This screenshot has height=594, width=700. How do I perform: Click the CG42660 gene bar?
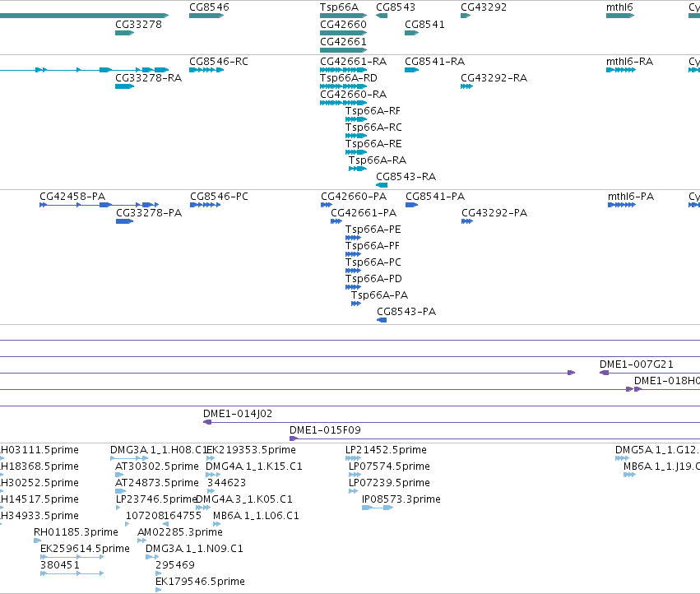[343, 33]
